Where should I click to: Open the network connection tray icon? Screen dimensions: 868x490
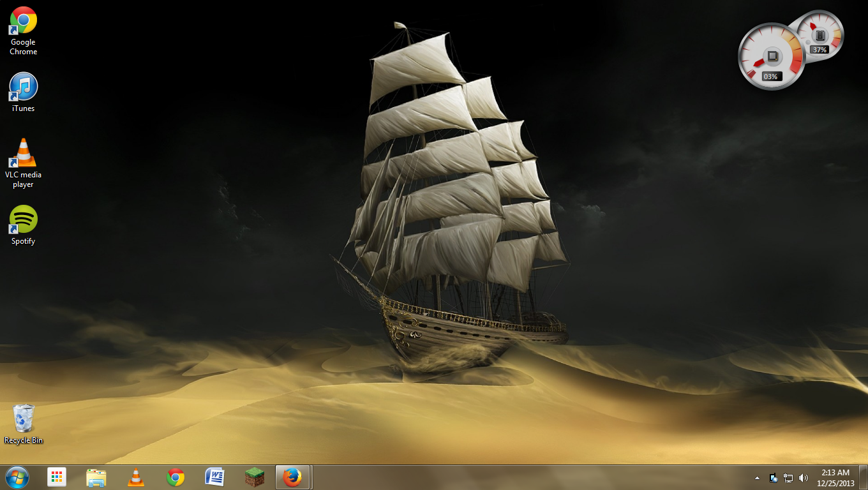[788, 478]
